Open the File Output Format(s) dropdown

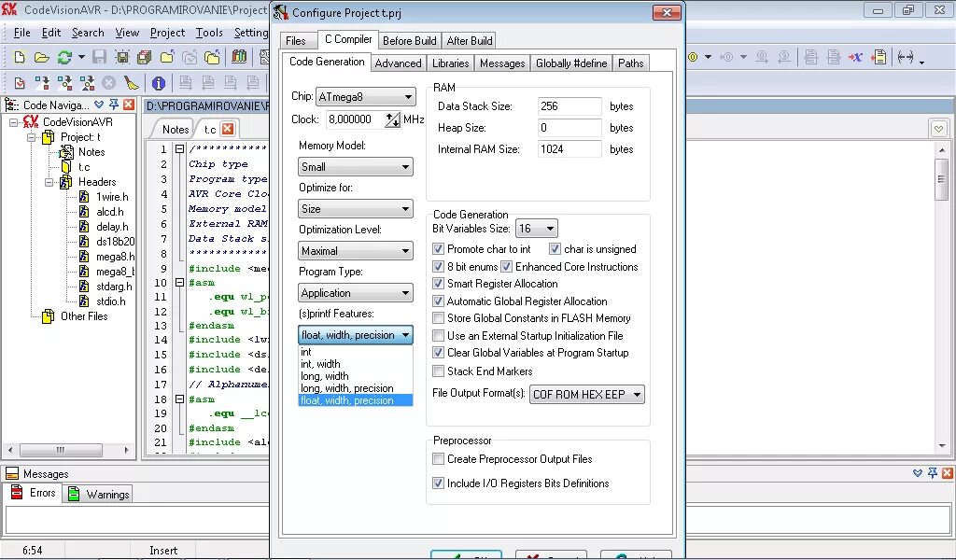pyautogui.click(x=586, y=394)
